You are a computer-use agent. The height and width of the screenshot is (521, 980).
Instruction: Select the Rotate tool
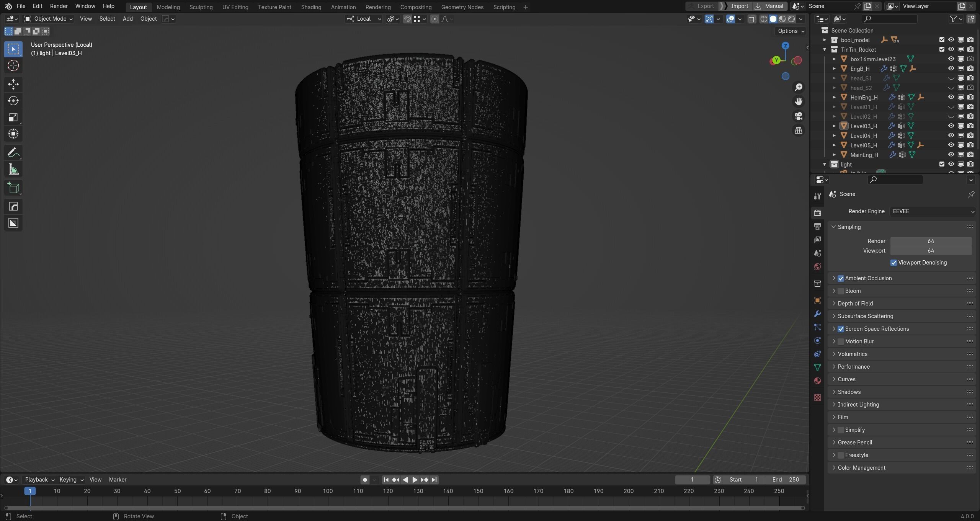13,101
